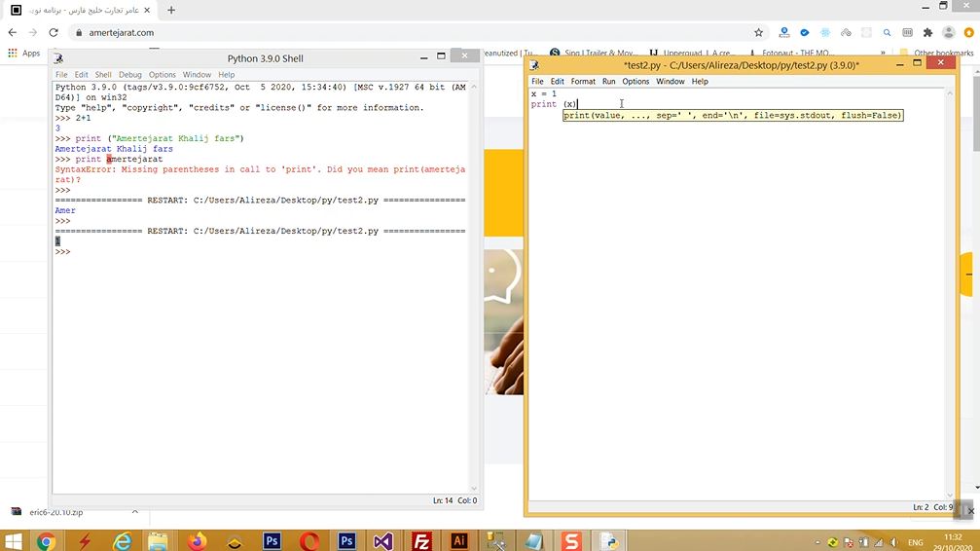The height and width of the screenshot is (551, 980).
Task: Click the print call tip tooltip
Action: (733, 115)
